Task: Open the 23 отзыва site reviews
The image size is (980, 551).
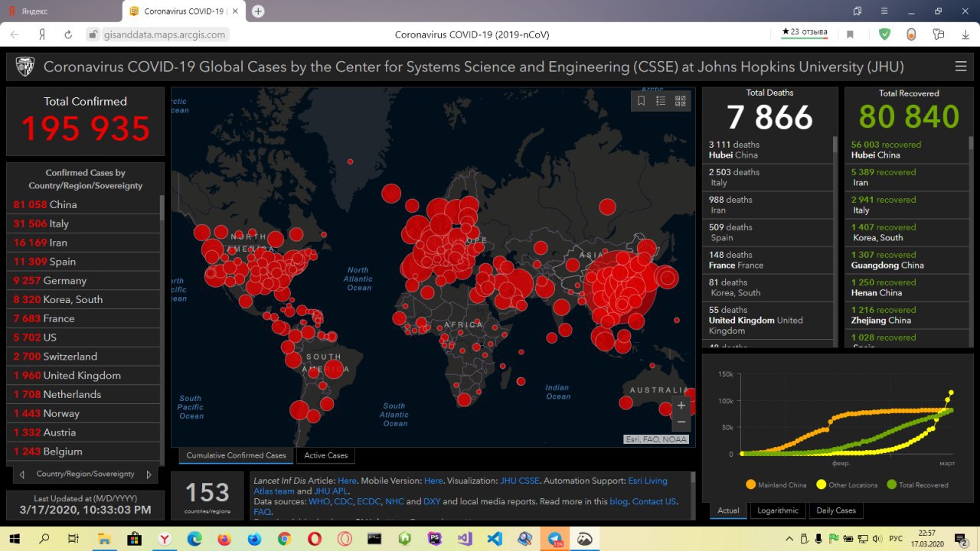Action: [x=804, y=32]
